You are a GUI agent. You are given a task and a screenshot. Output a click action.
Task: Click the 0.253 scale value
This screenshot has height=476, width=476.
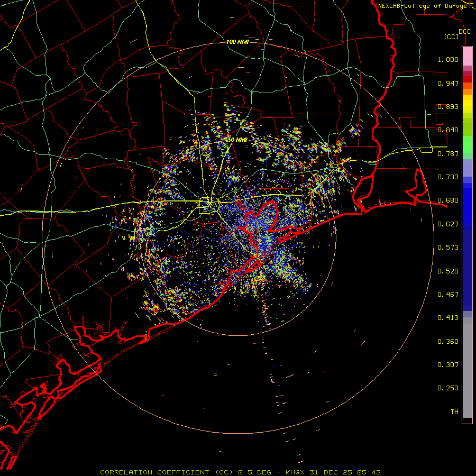448,388
